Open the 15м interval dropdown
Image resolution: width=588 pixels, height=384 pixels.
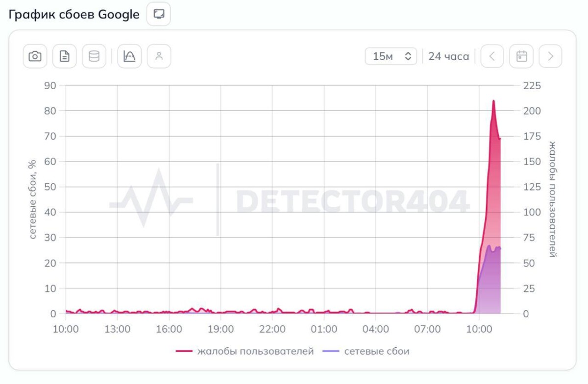coord(391,56)
